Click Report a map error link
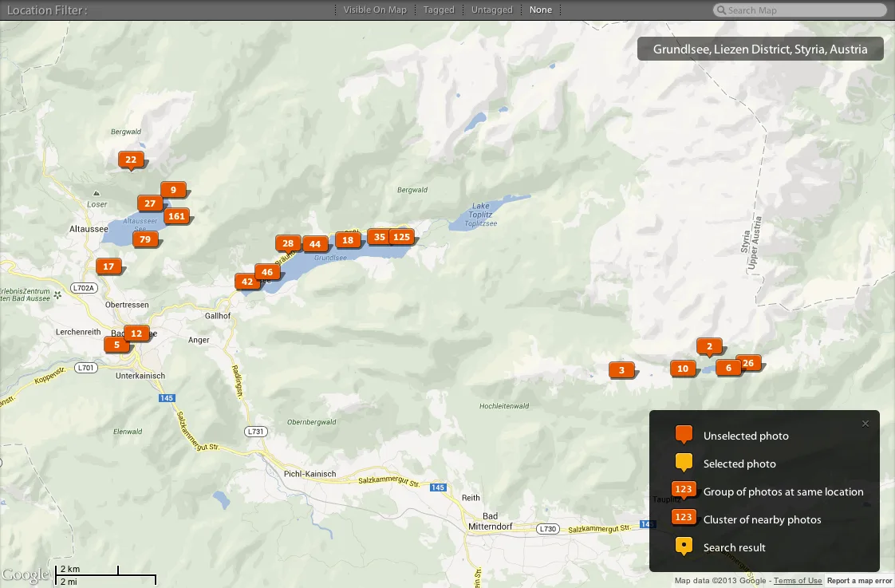This screenshot has height=588, width=895. 859,581
